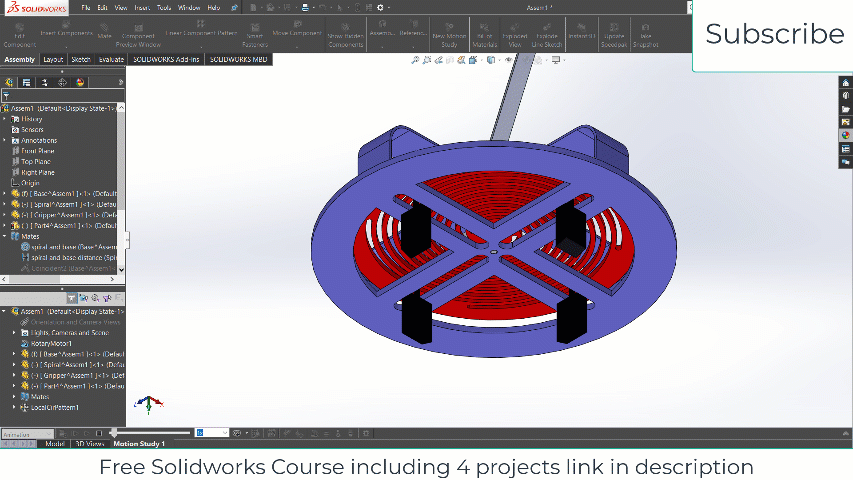This screenshot has width=853, height=480.
Task: Select the Motion Study 1 tab
Action: 139,444
